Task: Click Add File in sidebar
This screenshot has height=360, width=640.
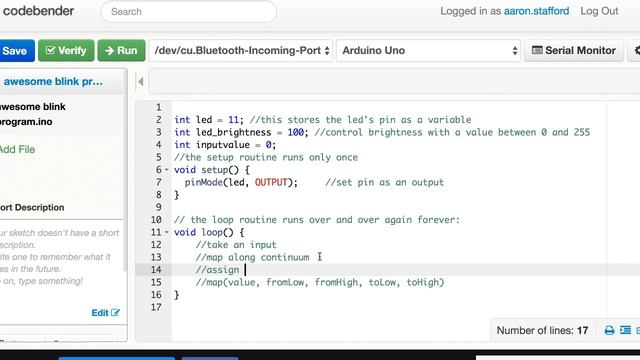Action: (x=17, y=149)
